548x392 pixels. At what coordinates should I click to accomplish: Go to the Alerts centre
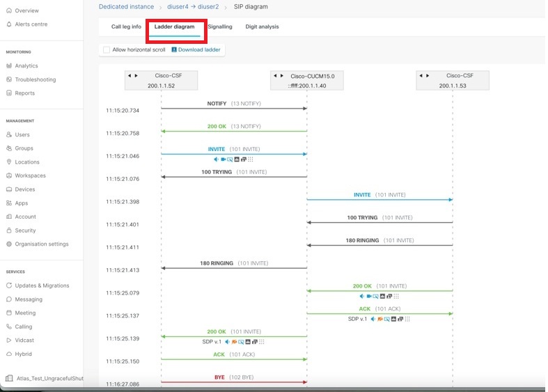(31, 24)
